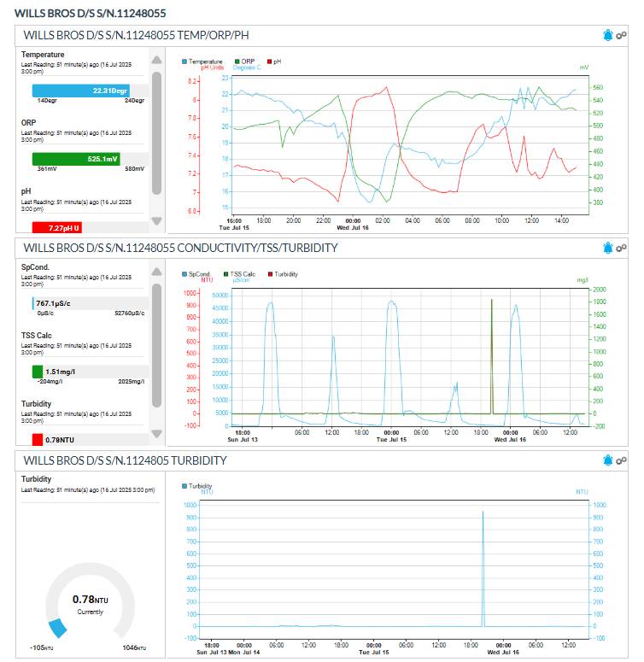
Task: Click the WILLS BROS D/S page heading
Action: pos(91,14)
